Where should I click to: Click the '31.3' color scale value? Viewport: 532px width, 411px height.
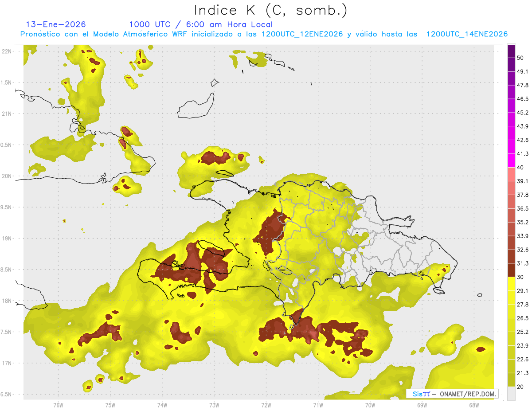click(523, 263)
